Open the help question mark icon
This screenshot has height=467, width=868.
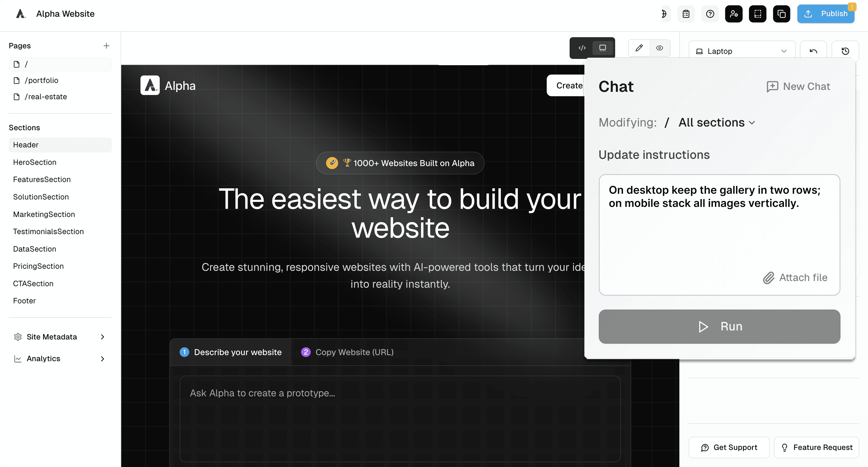click(x=710, y=14)
